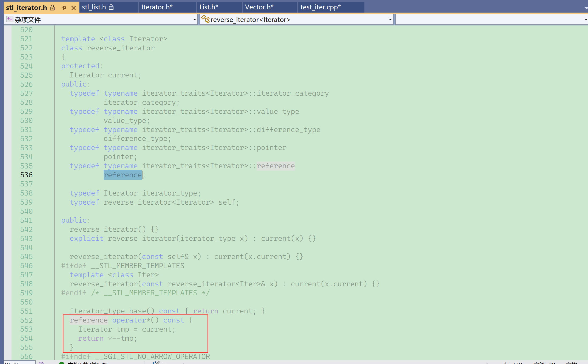Expand the reverse_iterator<Iterator> type dropdown
This screenshot has height=364, width=588.
(x=390, y=20)
